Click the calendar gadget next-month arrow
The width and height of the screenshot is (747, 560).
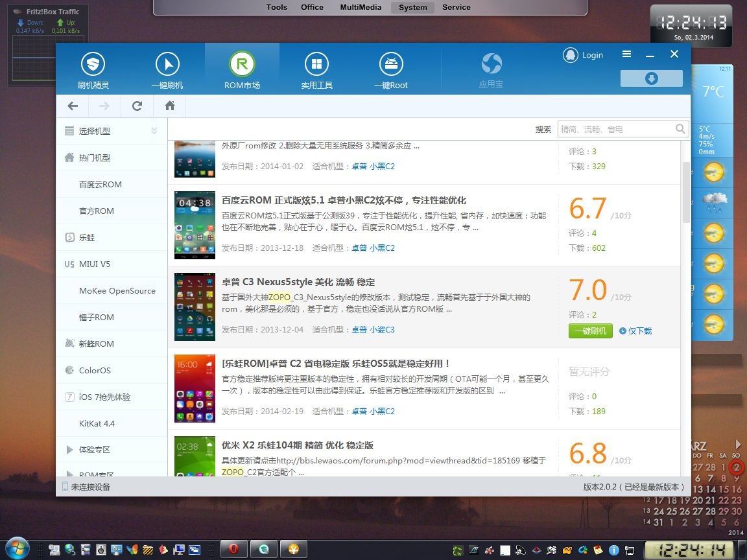pyautogui.click(x=738, y=444)
